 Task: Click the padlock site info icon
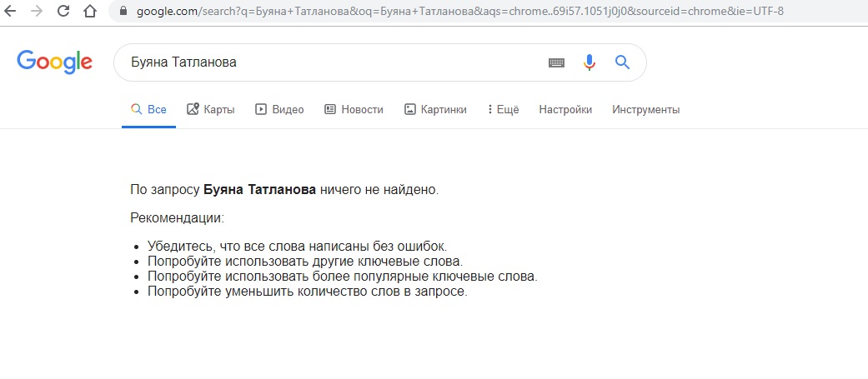123,11
